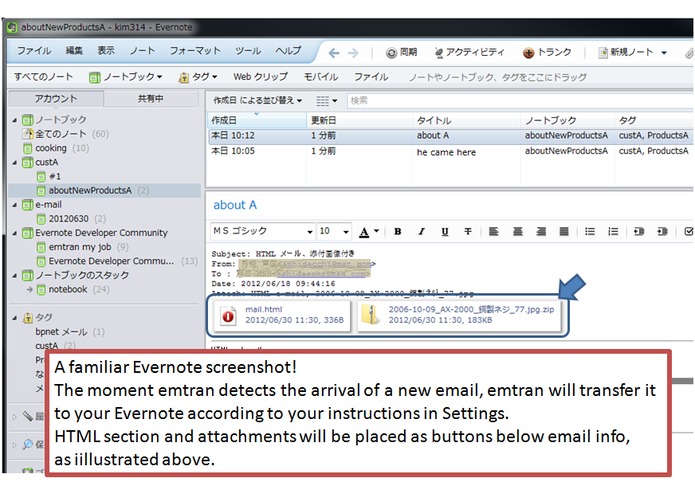Insert a numbered list

(x=613, y=231)
